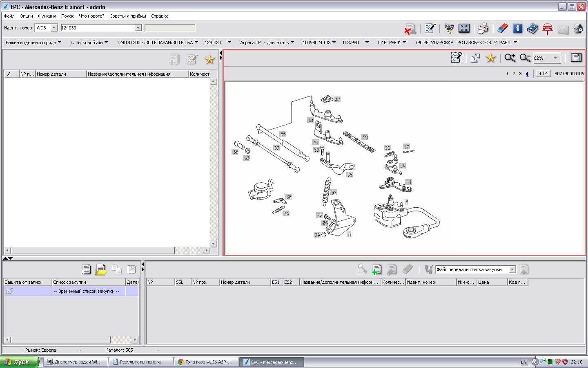Switch to the Тяга газа w126 ASR Chrome window

click(207, 362)
